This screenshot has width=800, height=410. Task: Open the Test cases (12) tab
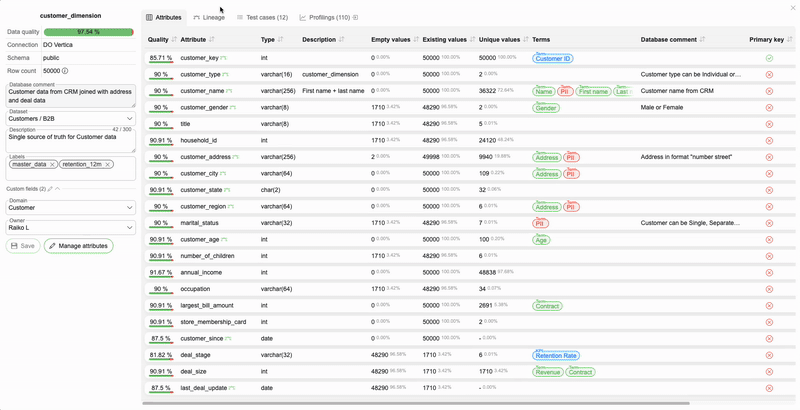(262, 18)
